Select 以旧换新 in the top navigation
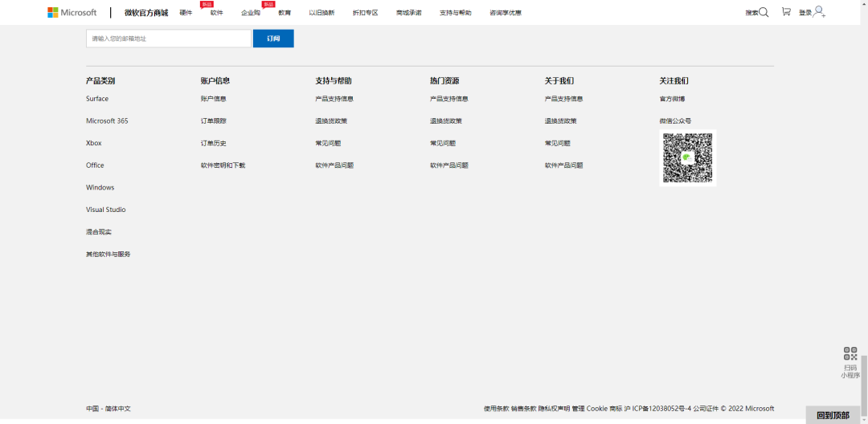 point(321,13)
